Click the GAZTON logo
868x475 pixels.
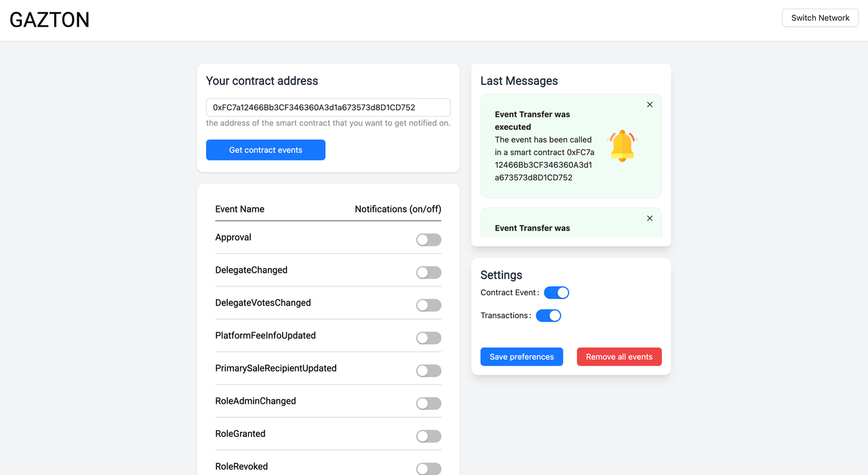point(50,20)
